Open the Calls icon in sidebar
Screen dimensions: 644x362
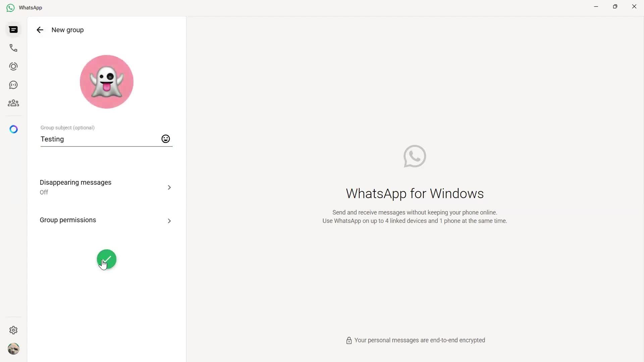[13, 48]
